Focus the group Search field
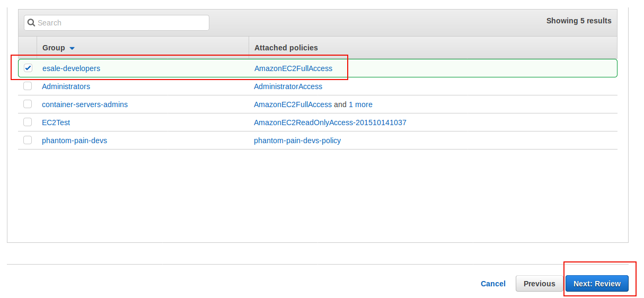 click(x=117, y=23)
